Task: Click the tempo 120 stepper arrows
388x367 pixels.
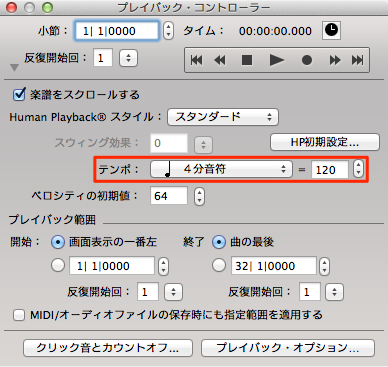Action: coord(358,169)
